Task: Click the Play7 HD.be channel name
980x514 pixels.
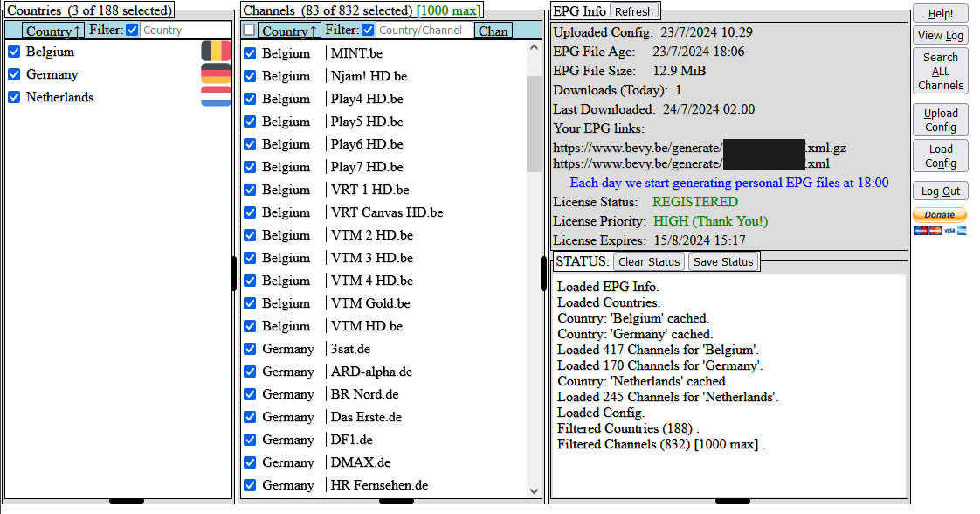Action: [x=367, y=167]
